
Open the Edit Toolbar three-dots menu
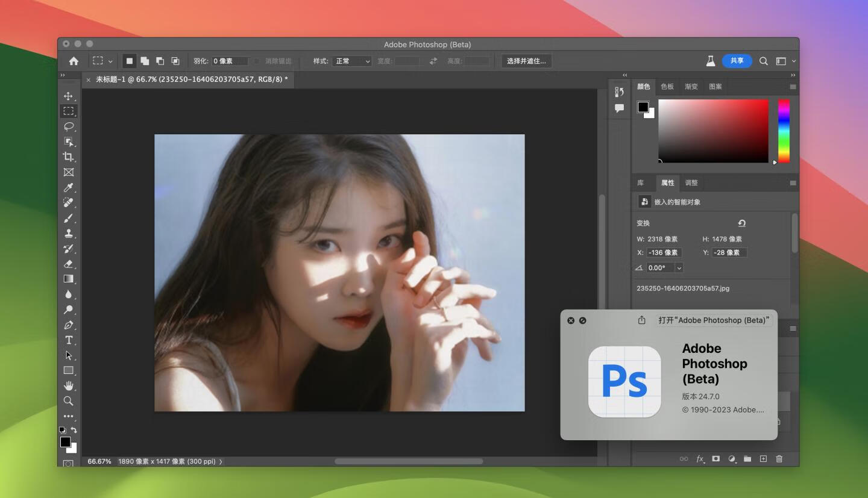(68, 416)
